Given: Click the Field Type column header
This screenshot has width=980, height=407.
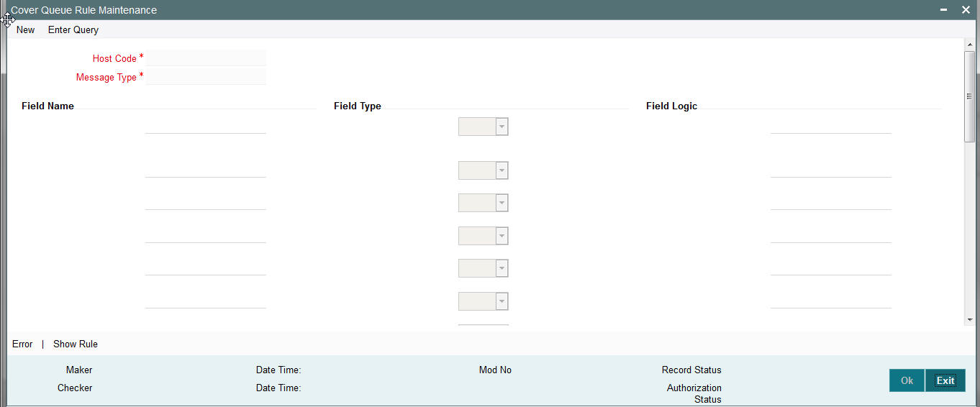Looking at the screenshot, I should click(x=358, y=106).
